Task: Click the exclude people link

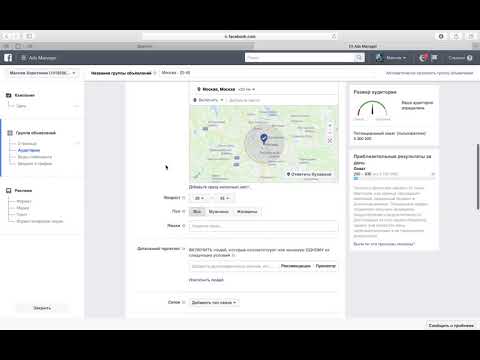Action: 206,280
